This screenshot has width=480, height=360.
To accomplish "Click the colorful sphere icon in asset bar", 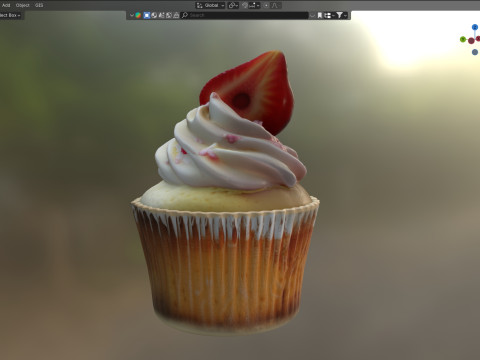I will click(138, 15).
